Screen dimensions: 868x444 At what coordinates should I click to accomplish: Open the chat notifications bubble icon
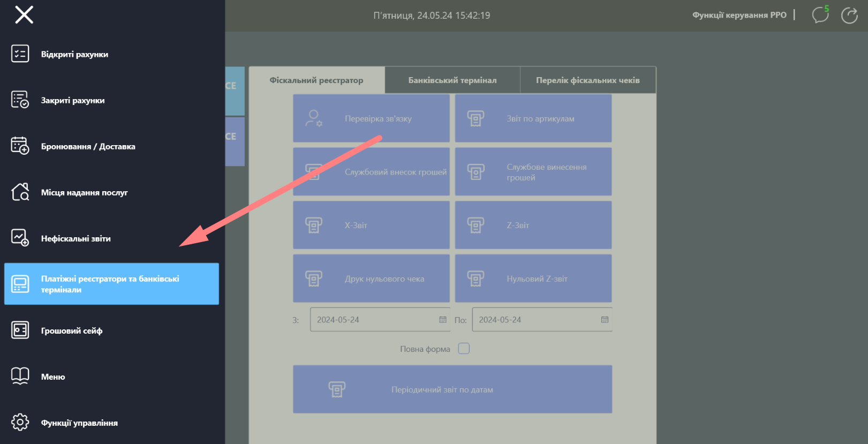click(820, 15)
